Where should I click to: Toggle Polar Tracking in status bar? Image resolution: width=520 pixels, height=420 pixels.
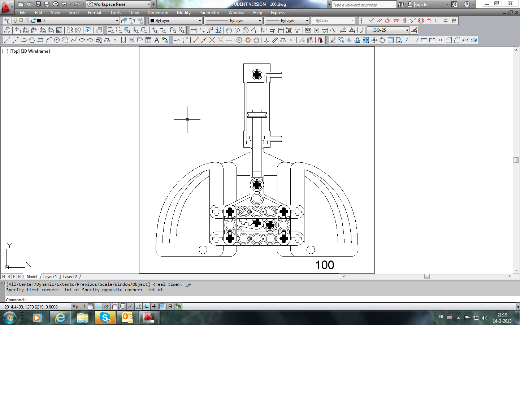coord(107,307)
